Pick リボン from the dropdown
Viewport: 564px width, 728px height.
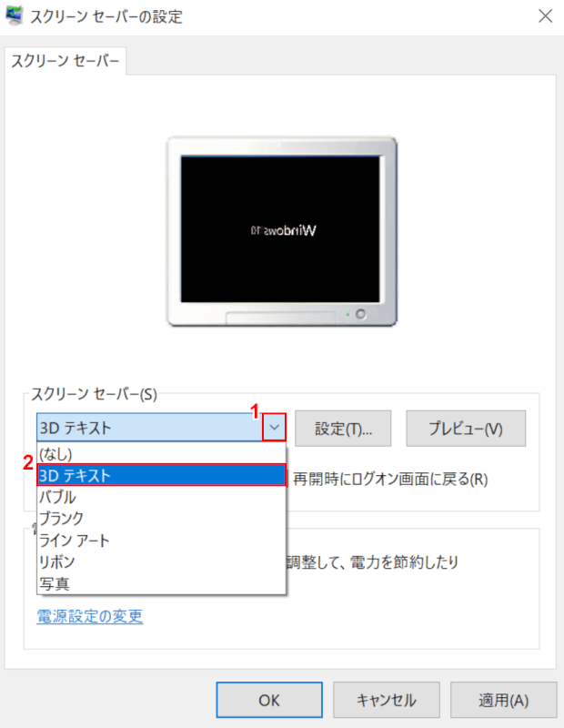(x=161, y=561)
